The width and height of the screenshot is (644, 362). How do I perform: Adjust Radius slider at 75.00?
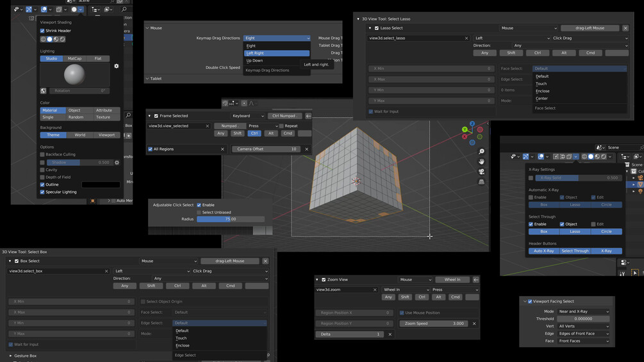[231, 220]
